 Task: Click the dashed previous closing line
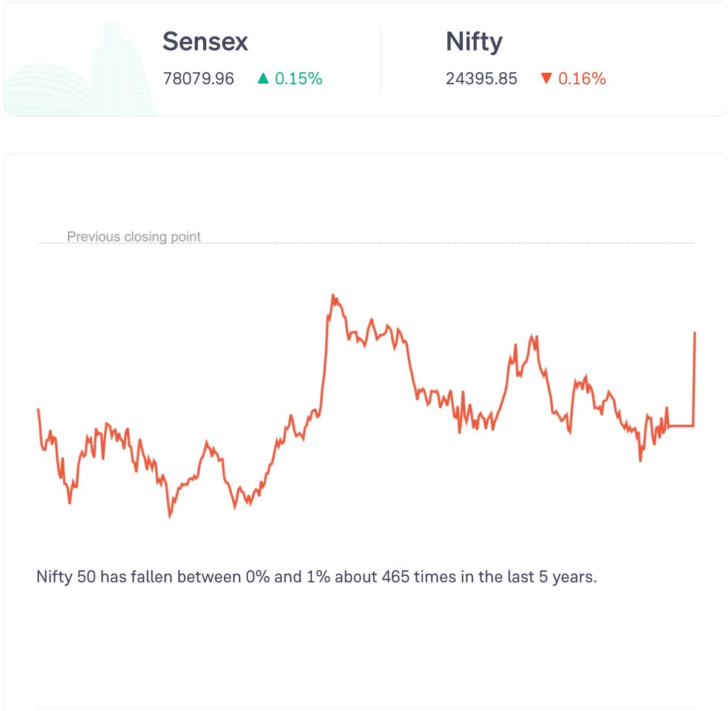366,243
